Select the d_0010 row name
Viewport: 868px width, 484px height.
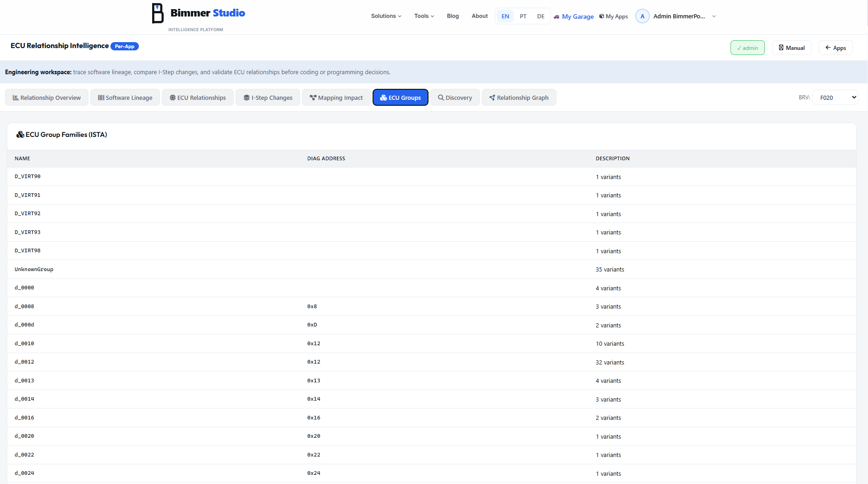(24, 343)
